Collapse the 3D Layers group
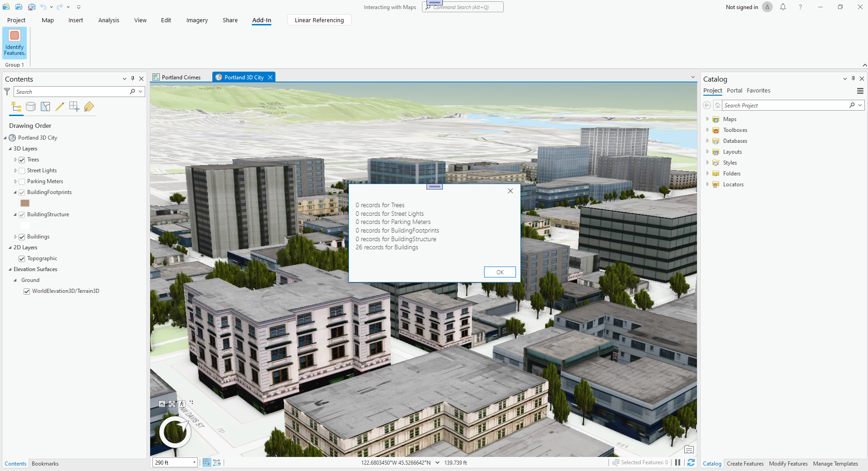The image size is (868, 471). pyautogui.click(x=10, y=148)
